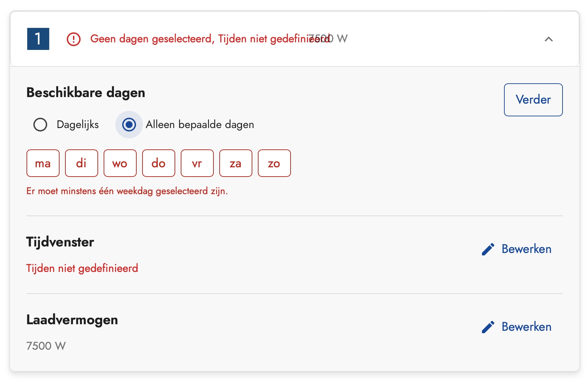
Task: Click the red error alert icon
Action: point(74,39)
